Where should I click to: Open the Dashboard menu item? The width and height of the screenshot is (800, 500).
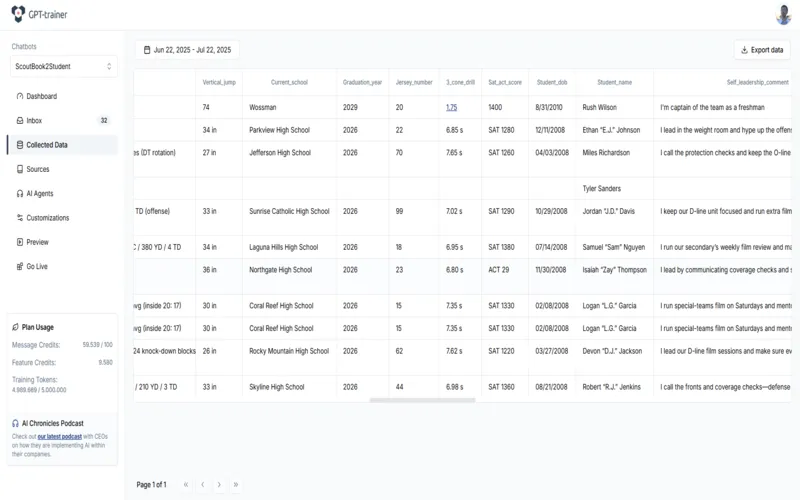(62, 96)
